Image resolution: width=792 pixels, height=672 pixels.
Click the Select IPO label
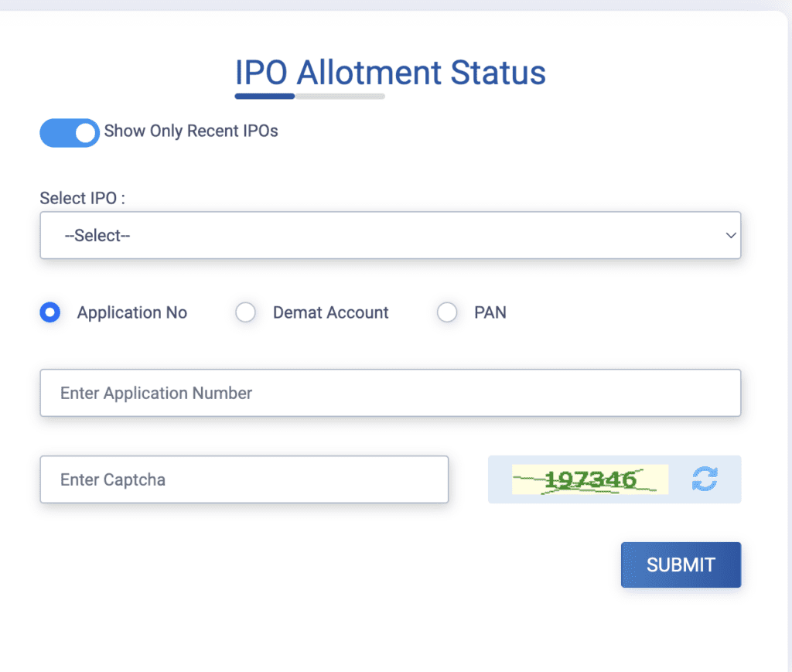pyautogui.click(x=81, y=198)
